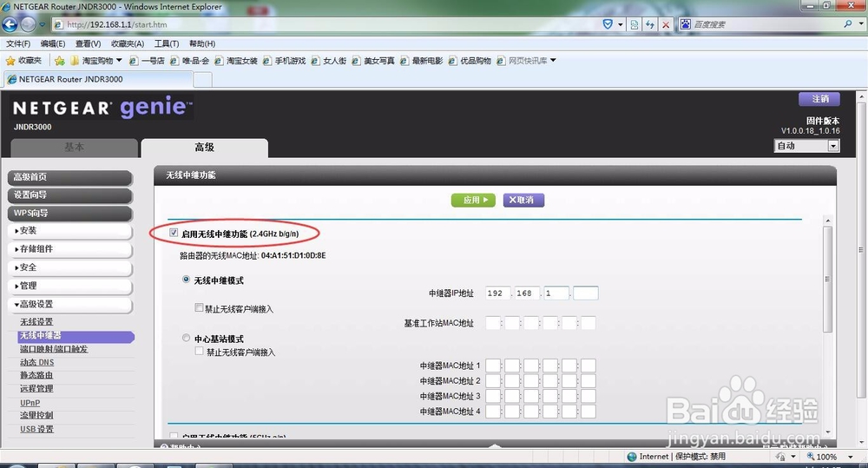
Task: Click the browser Back arrow button
Action: click(10, 24)
